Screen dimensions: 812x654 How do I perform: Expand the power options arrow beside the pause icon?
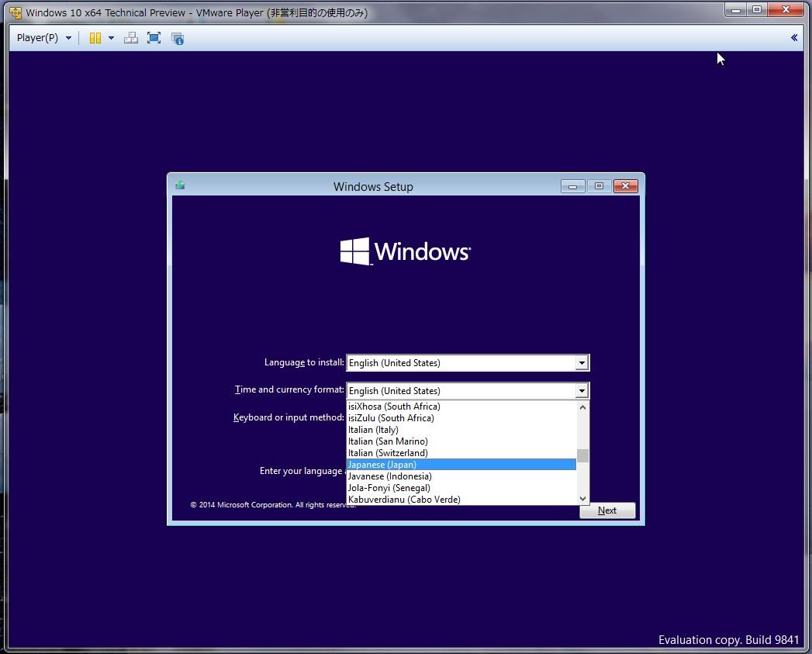111,38
